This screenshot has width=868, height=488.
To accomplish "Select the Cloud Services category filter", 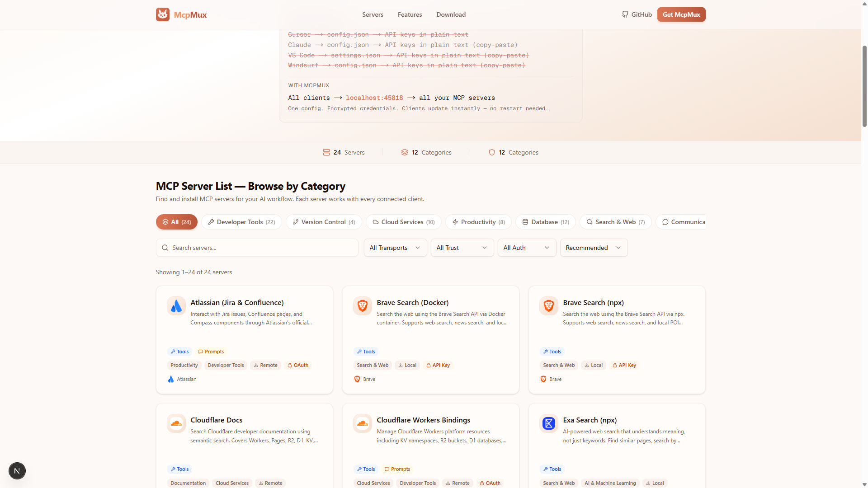I will pos(403,222).
